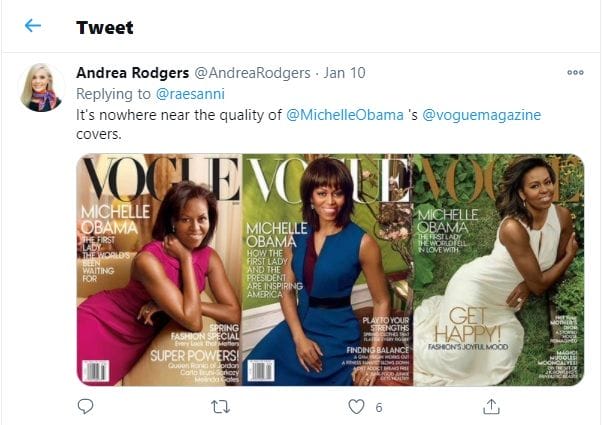The width and height of the screenshot is (602, 425).
Task: Go back using the left arrow
Action: click(33, 26)
